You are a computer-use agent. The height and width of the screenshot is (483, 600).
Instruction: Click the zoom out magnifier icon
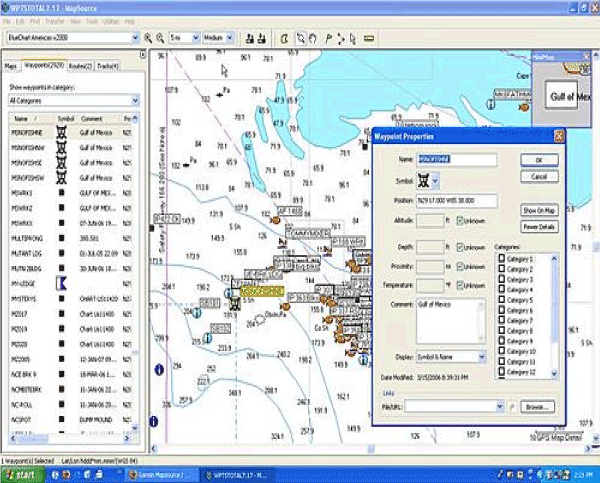click(x=159, y=38)
